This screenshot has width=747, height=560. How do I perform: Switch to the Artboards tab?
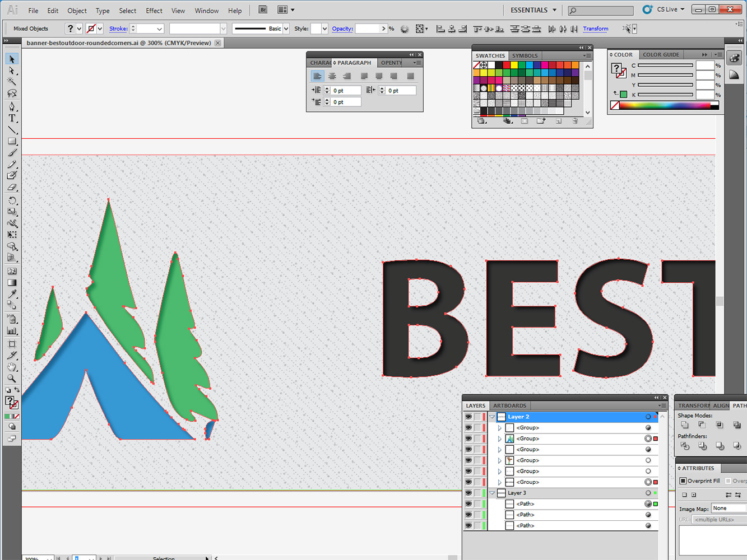pyautogui.click(x=510, y=405)
